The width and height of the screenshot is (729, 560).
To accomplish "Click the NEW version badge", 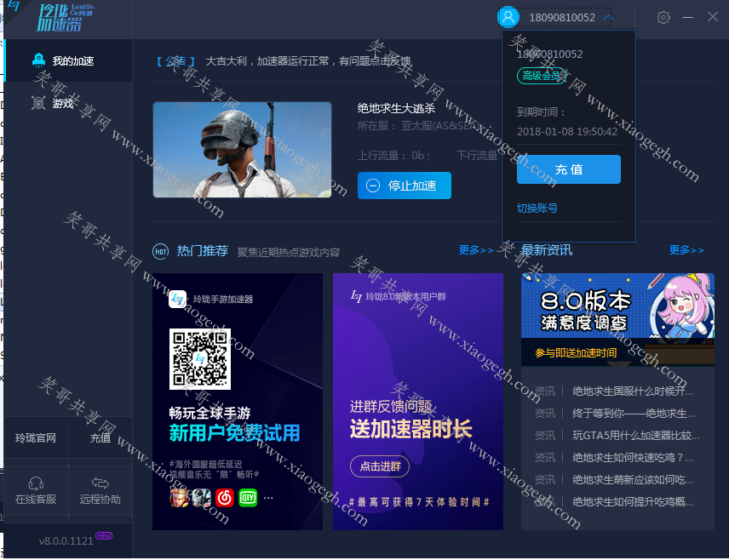I will tap(104, 536).
